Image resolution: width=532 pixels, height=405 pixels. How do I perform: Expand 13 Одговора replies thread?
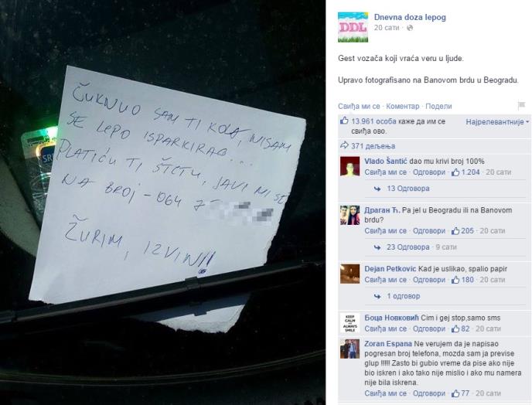coord(408,189)
